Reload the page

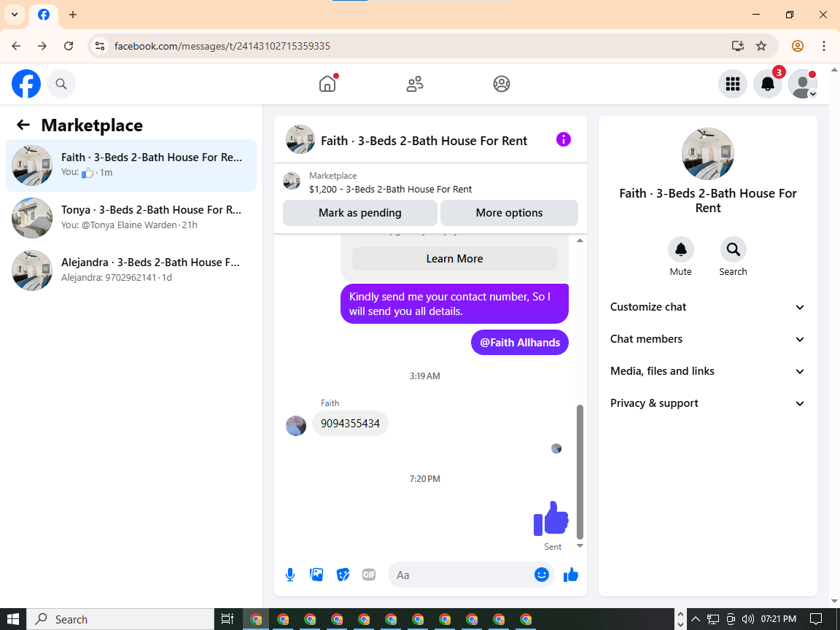[69, 46]
